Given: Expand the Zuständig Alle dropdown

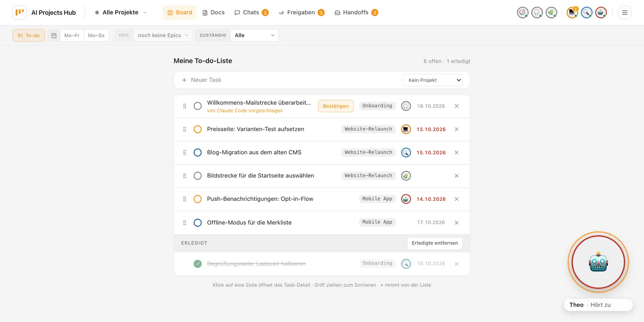Looking at the screenshot, I should (255, 36).
